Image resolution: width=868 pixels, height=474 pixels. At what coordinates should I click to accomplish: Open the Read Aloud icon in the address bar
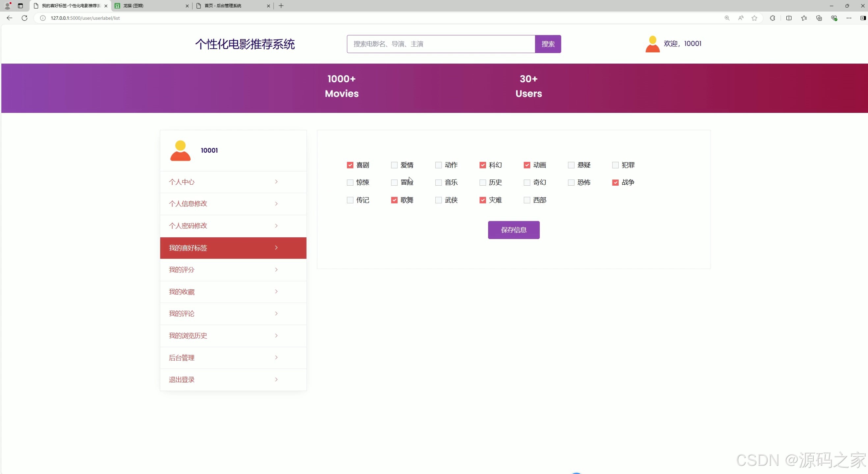click(741, 18)
